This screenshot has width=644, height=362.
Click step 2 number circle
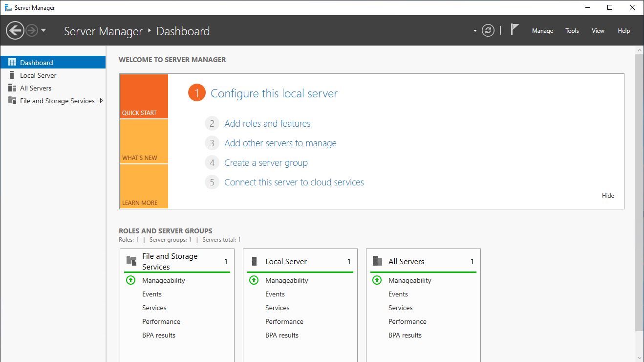tap(212, 124)
